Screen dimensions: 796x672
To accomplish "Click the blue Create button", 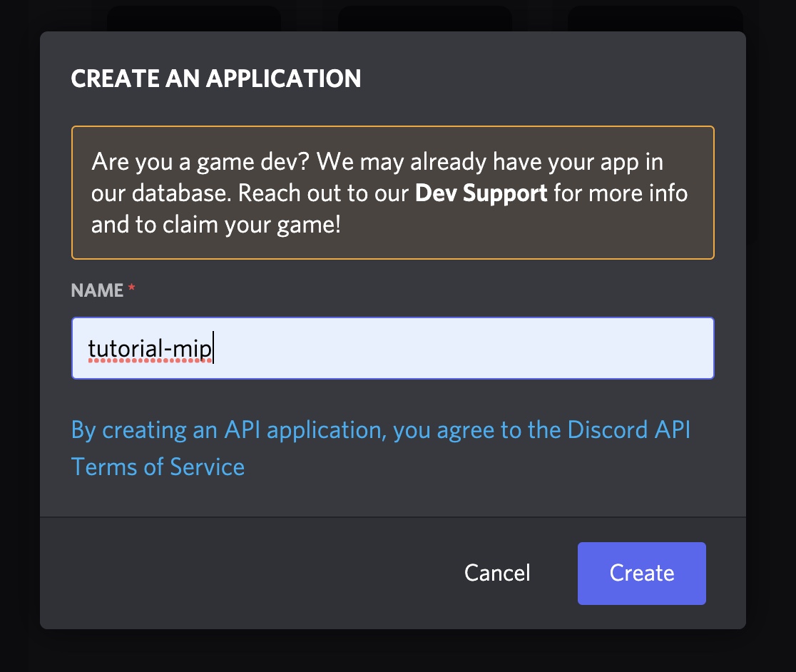I will point(642,573).
